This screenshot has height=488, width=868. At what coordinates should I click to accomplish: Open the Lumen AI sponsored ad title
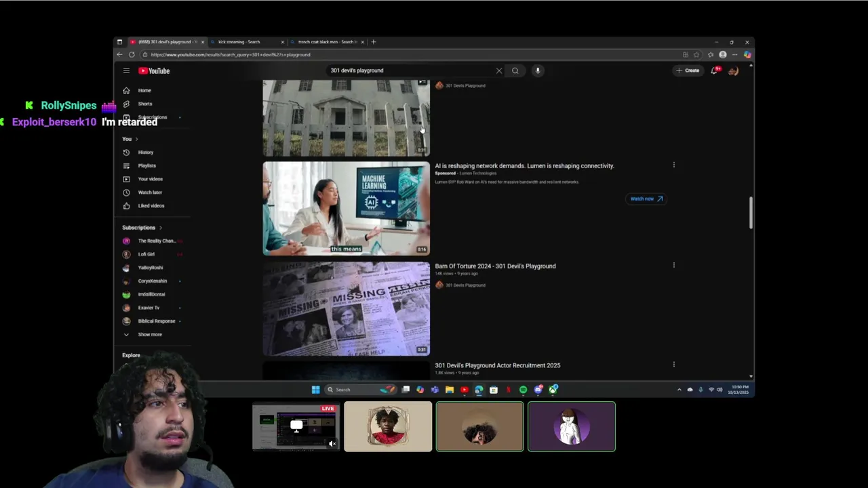(524, 166)
